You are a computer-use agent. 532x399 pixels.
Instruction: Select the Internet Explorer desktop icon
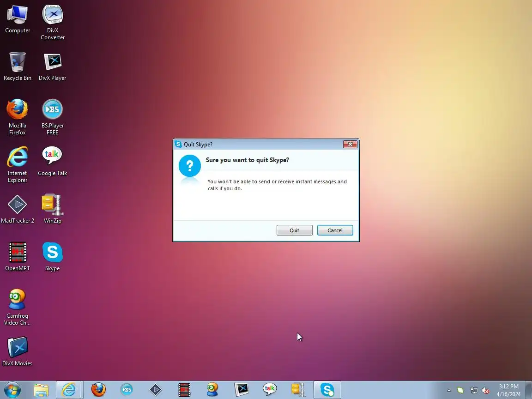[x=17, y=164]
